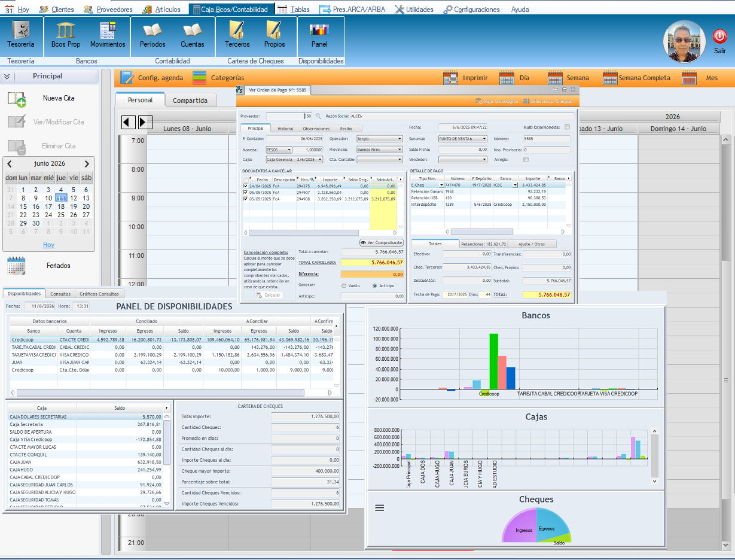Open Bcos Prop bank icon

pyautogui.click(x=65, y=31)
